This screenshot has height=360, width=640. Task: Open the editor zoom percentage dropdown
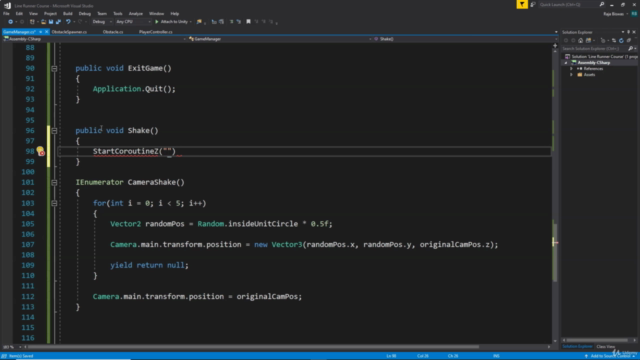point(12,347)
